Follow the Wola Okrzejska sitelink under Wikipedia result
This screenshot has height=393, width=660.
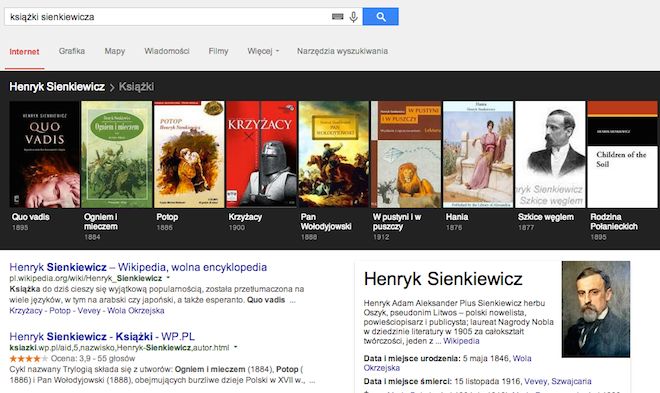136,311
